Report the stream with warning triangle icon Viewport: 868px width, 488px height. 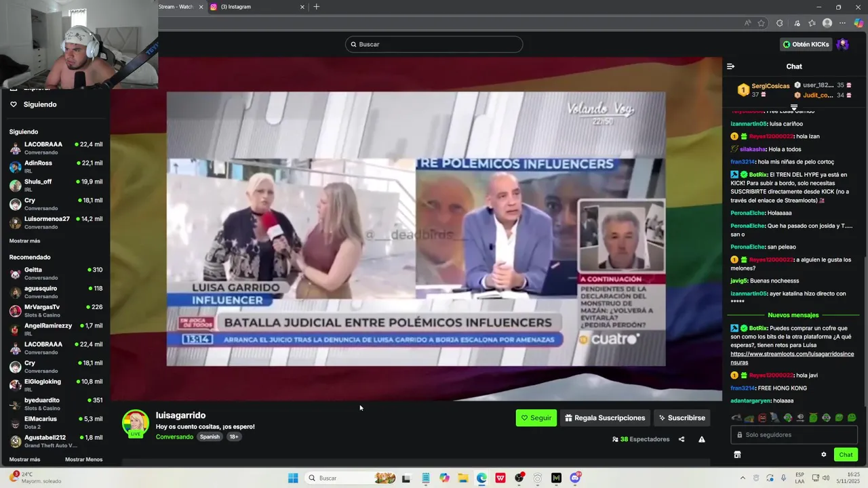(702, 439)
